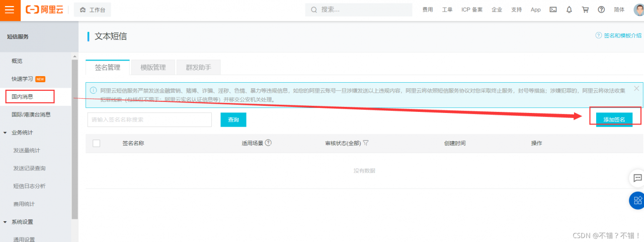644x242 pixels.
Task: Click the 没有数据 empty text
Action: click(x=364, y=171)
